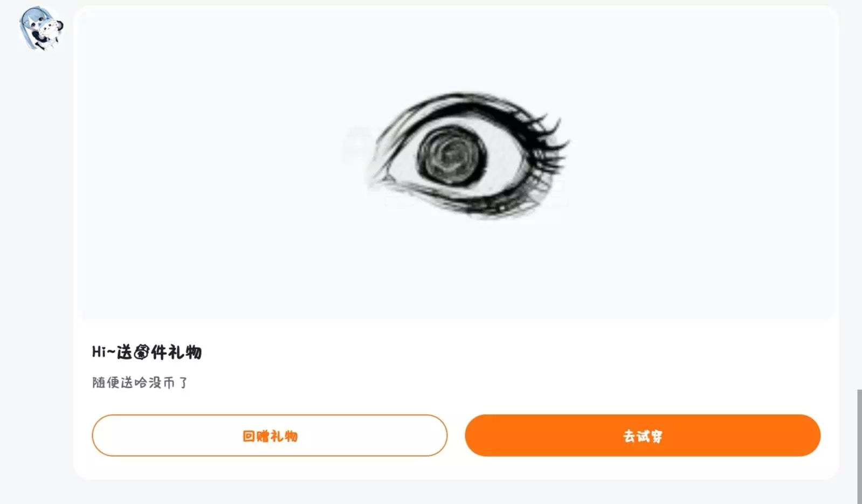Click the blank preview area right of the eye
This screenshot has width=862, height=504.
tap(701, 162)
